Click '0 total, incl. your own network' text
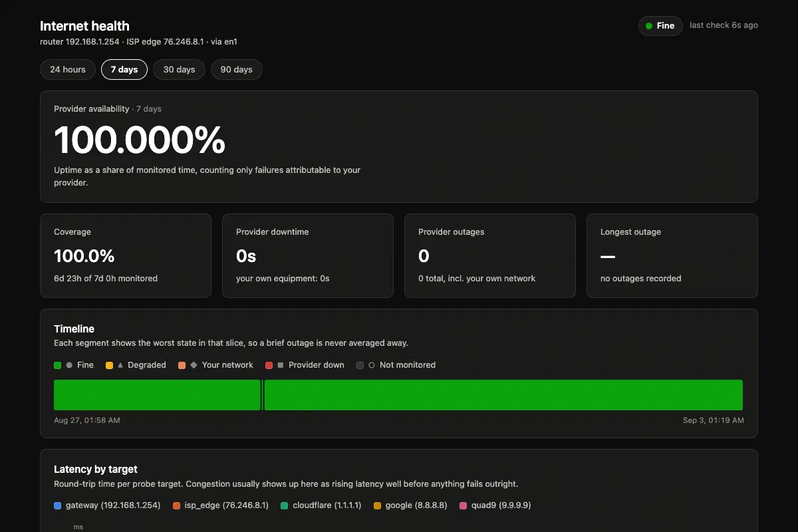This screenshot has width=798, height=532. click(477, 279)
